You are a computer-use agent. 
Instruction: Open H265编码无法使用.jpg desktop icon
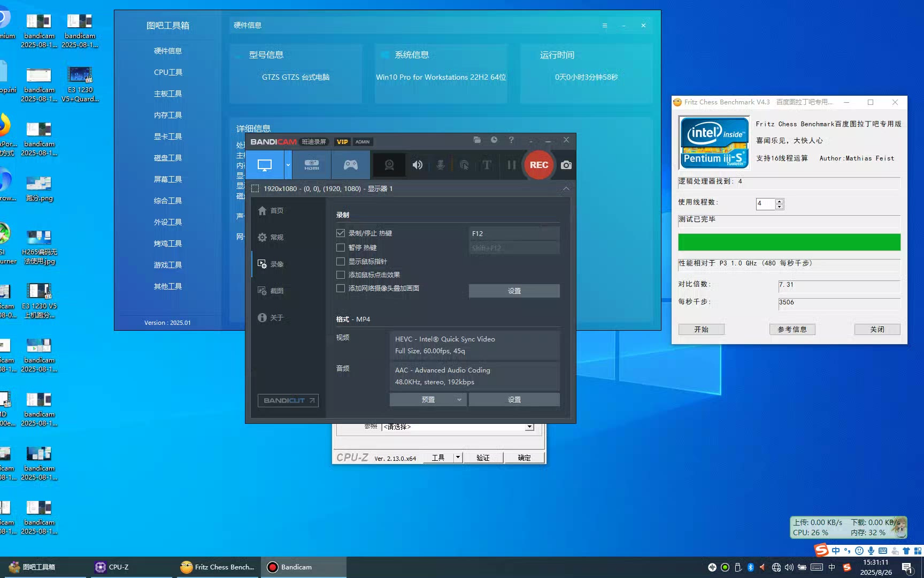(39, 248)
